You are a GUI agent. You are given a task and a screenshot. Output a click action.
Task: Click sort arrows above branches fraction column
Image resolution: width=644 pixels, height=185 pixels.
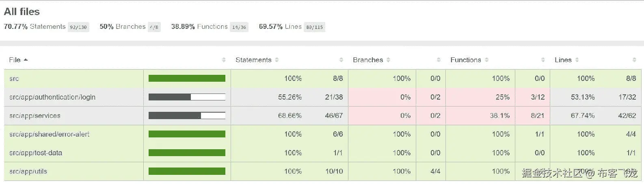click(439, 60)
